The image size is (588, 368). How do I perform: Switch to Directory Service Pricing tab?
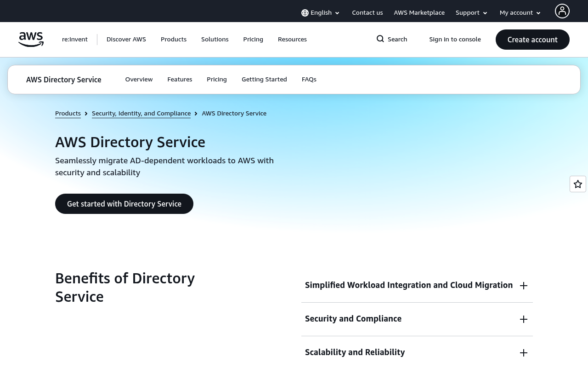[217, 80]
